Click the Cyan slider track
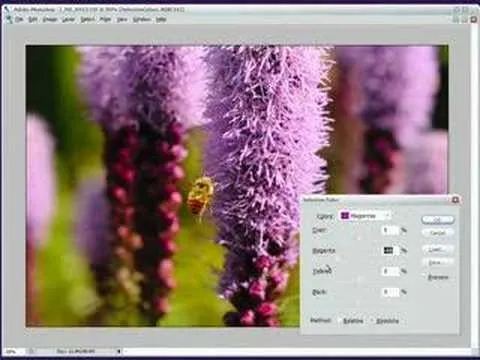Viewport: 480px width, 360px height. pyautogui.click(x=359, y=238)
